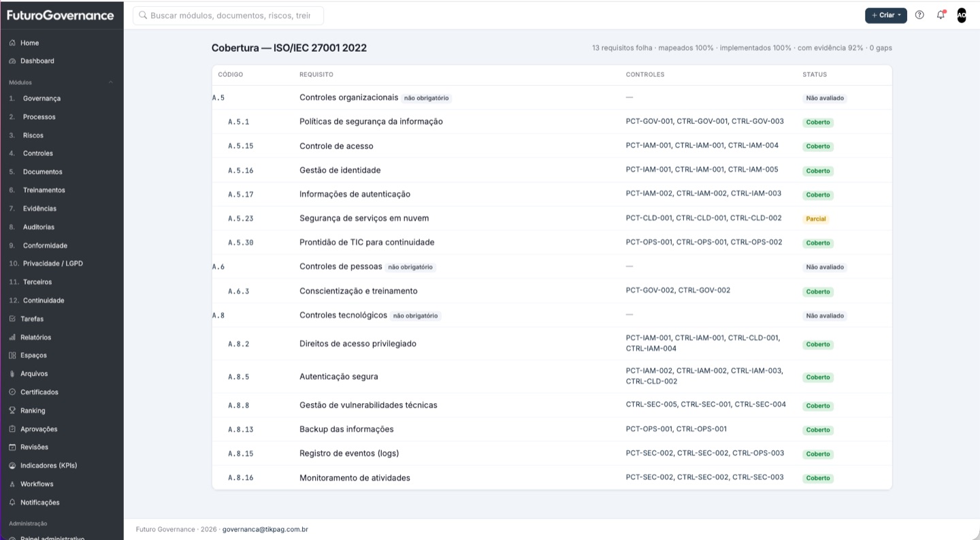Click Gestão de vulnerabilidades técnicas requirement
980x540 pixels.
point(368,405)
